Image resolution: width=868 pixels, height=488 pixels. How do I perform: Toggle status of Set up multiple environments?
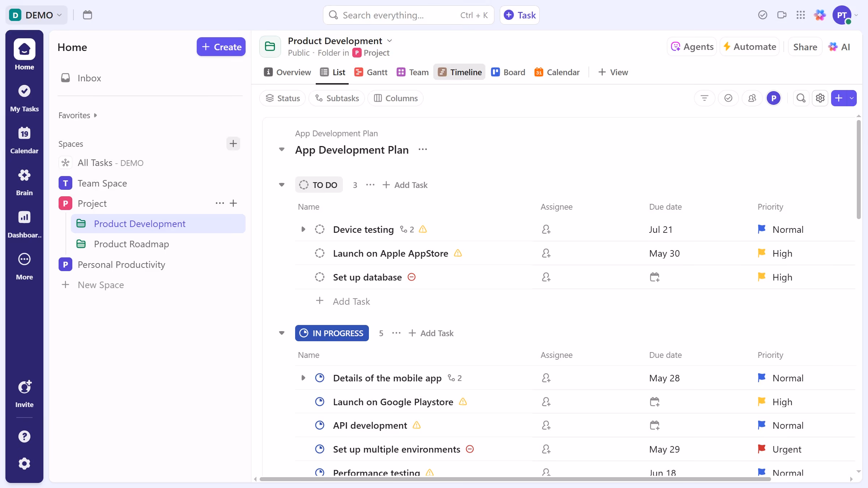pos(319,449)
